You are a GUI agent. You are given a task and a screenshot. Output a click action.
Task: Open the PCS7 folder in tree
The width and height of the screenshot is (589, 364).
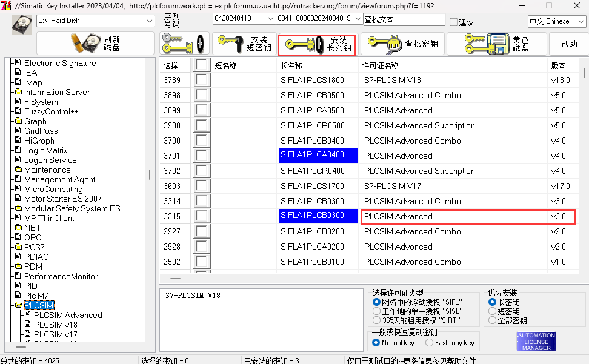pyautogui.click(x=35, y=247)
